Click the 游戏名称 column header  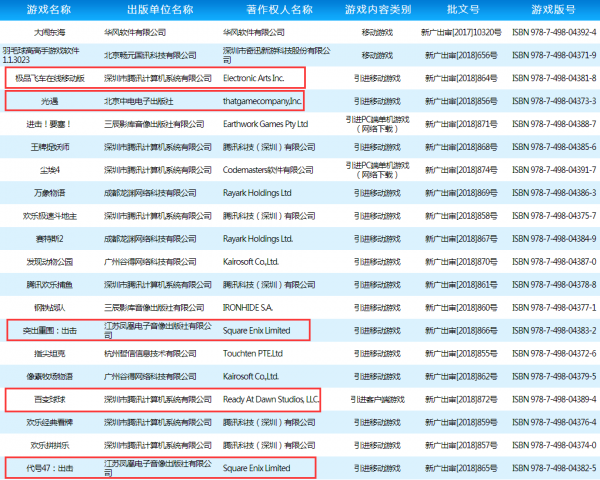(49, 10)
